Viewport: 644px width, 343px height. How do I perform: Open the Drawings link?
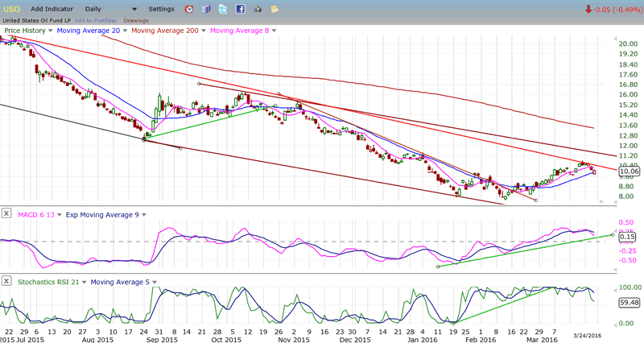pyautogui.click(x=136, y=19)
